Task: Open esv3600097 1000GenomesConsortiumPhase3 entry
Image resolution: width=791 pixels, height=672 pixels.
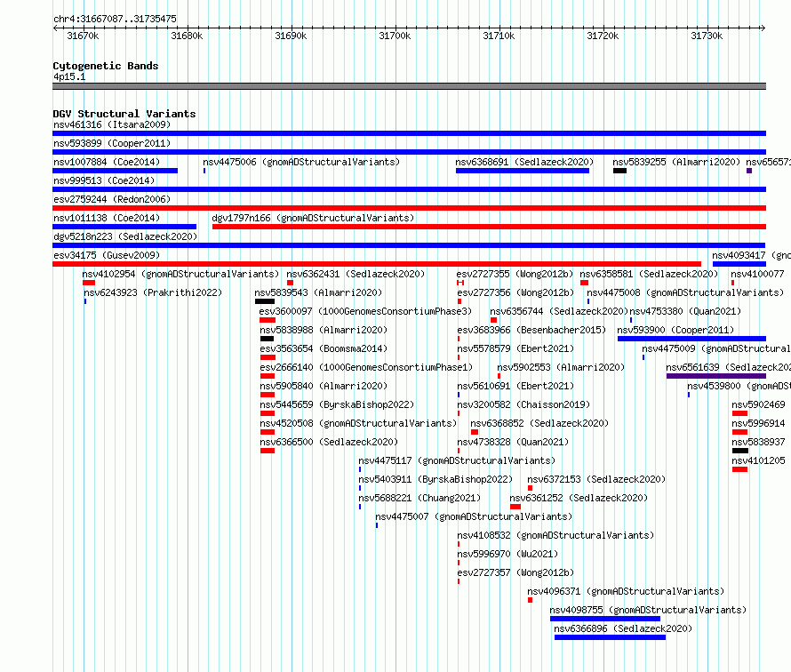Action: [366, 311]
